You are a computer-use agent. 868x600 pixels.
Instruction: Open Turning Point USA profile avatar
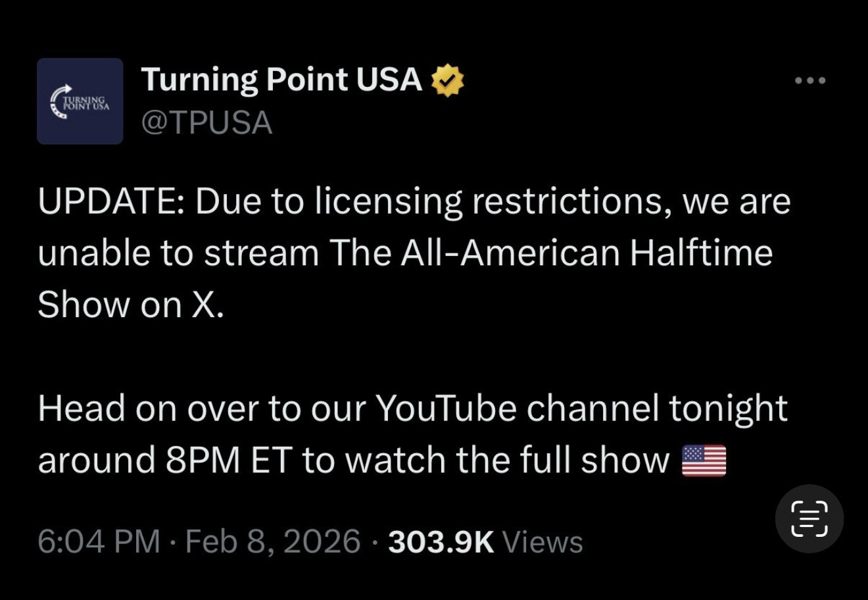click(x=80, y=101)
